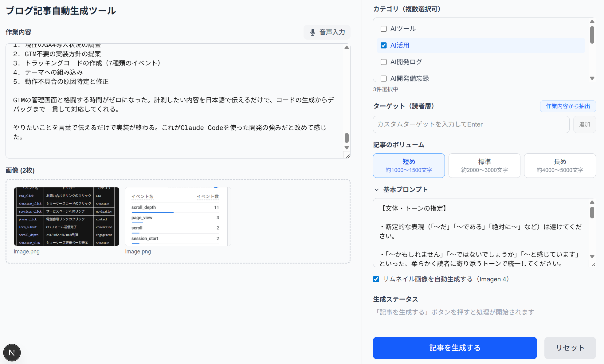Click the microphone voice input icon
The image size is (604, 364).
[x=312, y=32]
